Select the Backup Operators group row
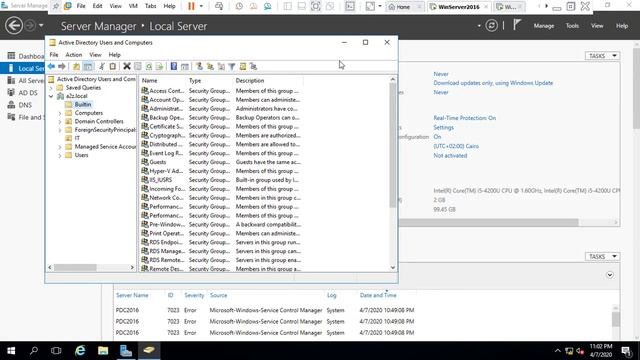Viewport: 640px width, 360px height. (x=221, y=118)
